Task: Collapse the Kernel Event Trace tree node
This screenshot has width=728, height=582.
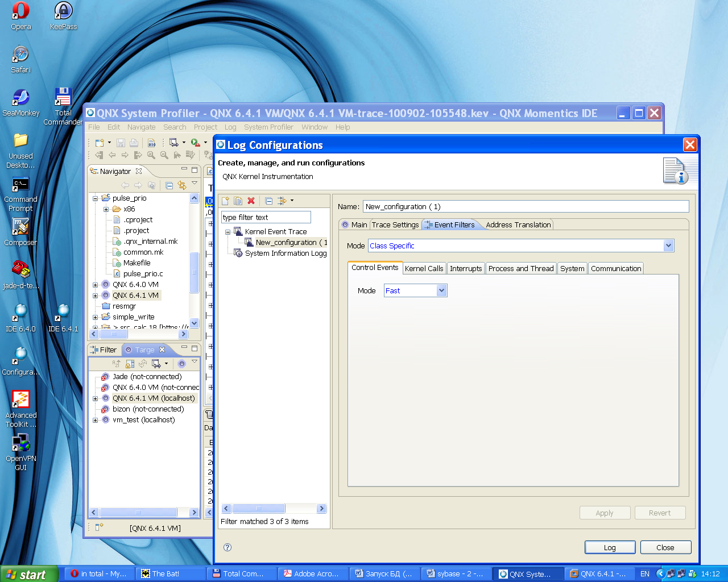Action: pos(228,232)
